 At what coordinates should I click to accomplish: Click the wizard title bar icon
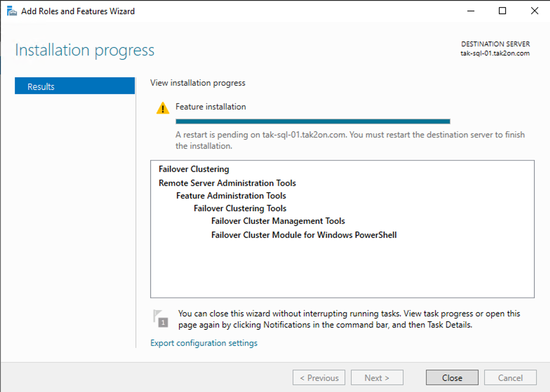click(x=12, y=11)
